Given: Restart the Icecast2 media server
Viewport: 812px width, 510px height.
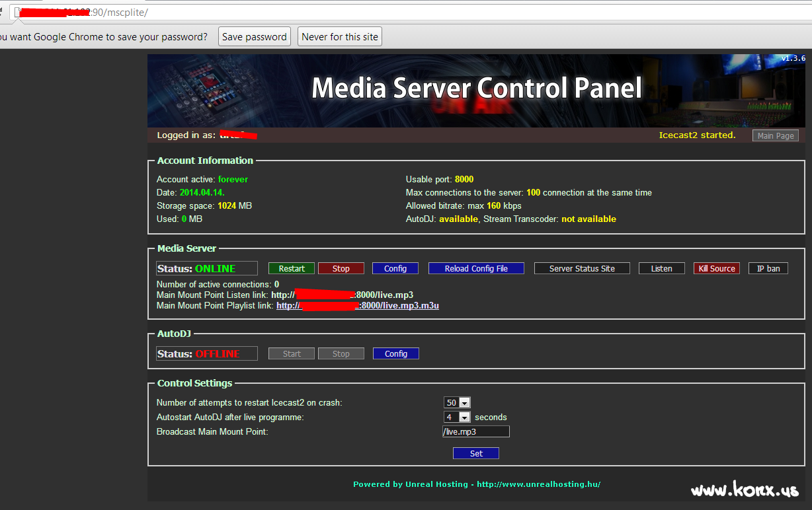Looking at the screenshot, I should click(x=291, y=268).
